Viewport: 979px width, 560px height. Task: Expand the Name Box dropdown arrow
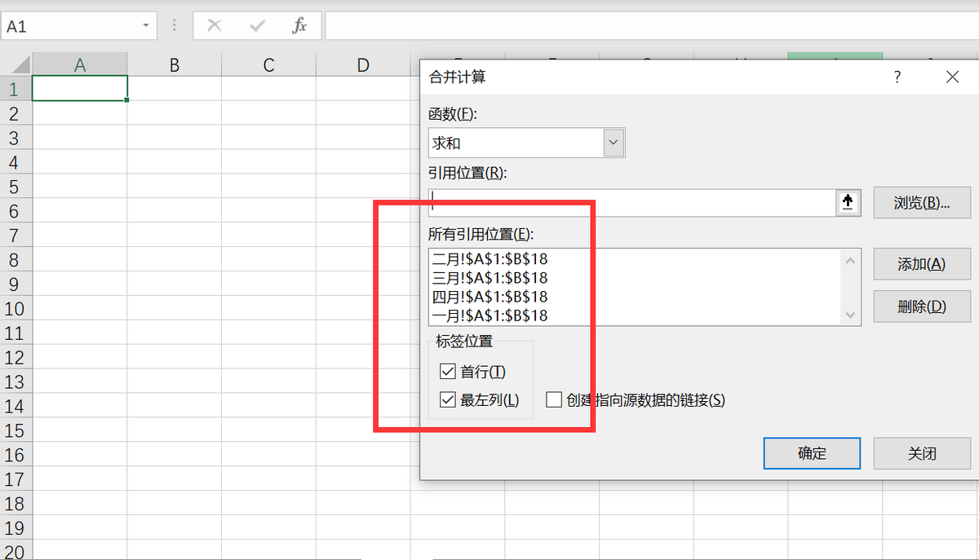pos(147,25)
